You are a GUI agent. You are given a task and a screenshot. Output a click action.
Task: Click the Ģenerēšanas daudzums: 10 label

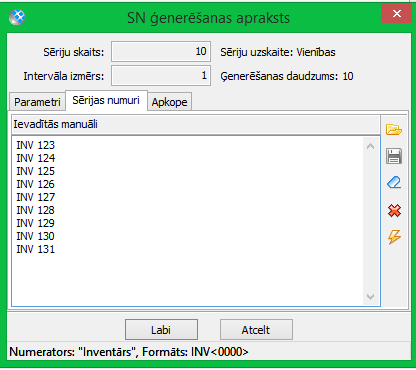tap(287, 76)
